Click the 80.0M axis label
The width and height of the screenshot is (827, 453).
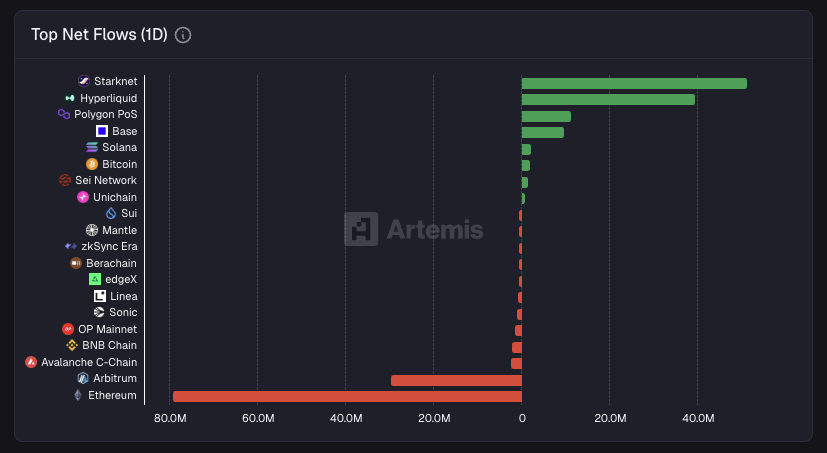[x=170, y=418]
